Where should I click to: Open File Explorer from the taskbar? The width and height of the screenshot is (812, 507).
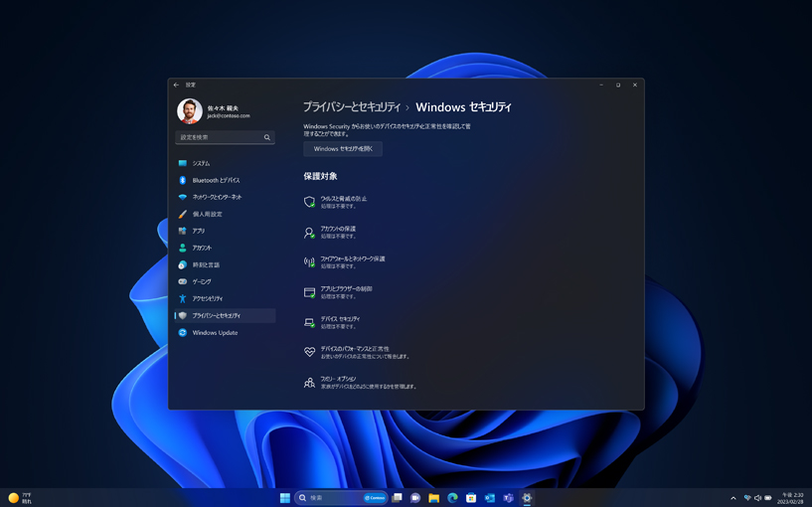click(433, 498)
